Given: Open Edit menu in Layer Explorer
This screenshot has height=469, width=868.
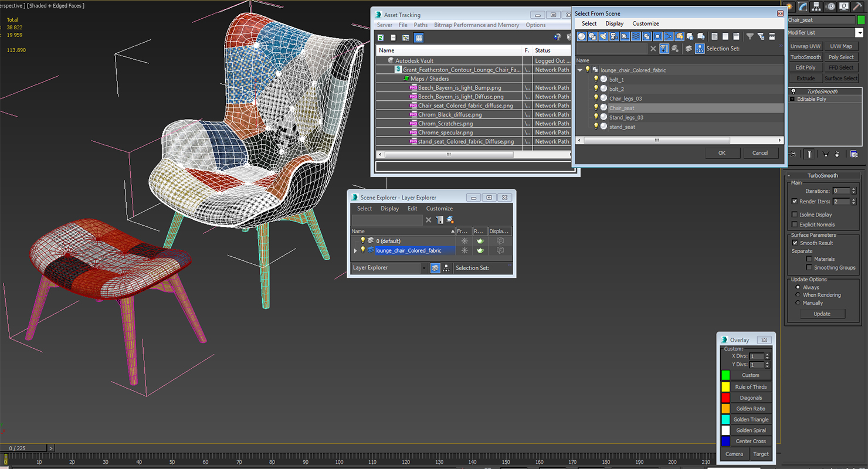Looking at the screenshot, I should click(x=413, y=209).
